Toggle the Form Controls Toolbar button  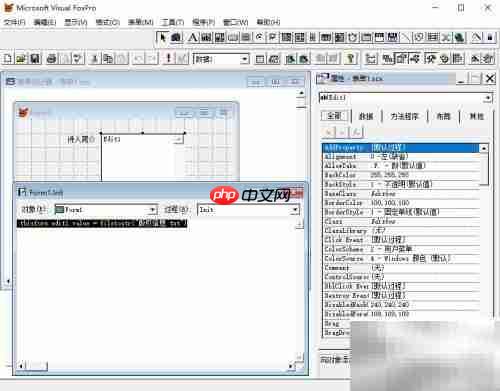(x=430, y=59)
